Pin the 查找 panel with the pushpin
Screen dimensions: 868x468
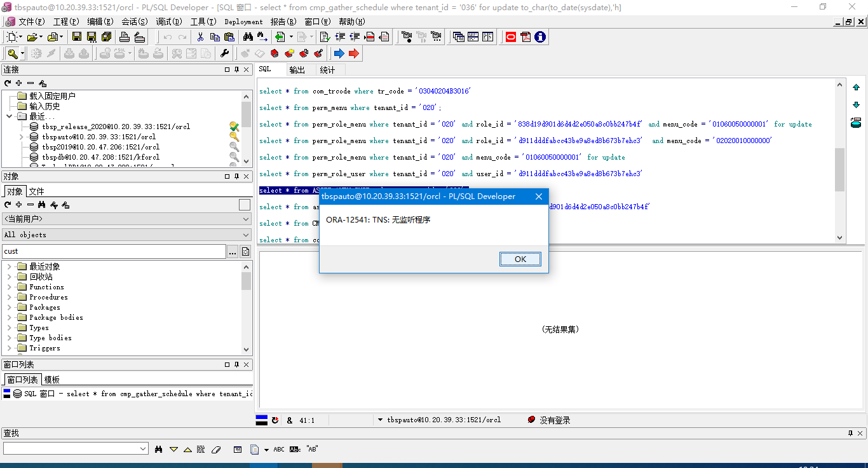pos(850,433)
